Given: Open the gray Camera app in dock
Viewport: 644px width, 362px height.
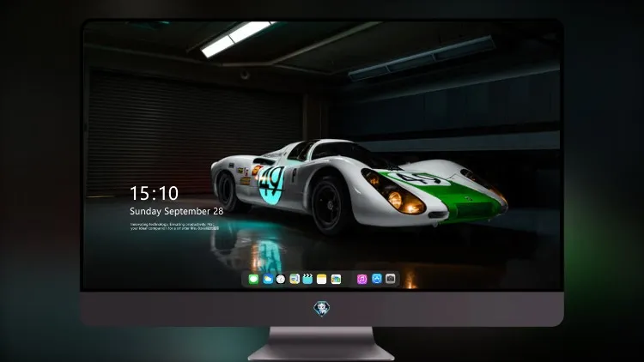Looking at the screenshot, I should pos(391,279).
